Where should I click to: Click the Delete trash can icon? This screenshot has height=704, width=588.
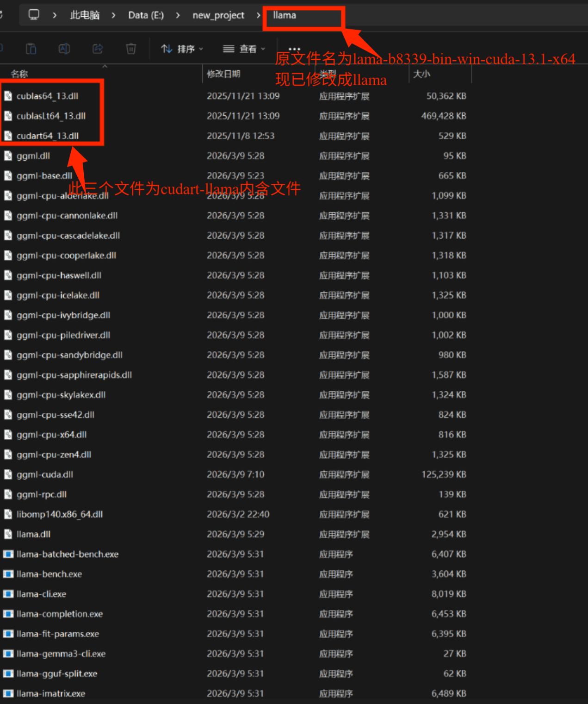[131, 49]
